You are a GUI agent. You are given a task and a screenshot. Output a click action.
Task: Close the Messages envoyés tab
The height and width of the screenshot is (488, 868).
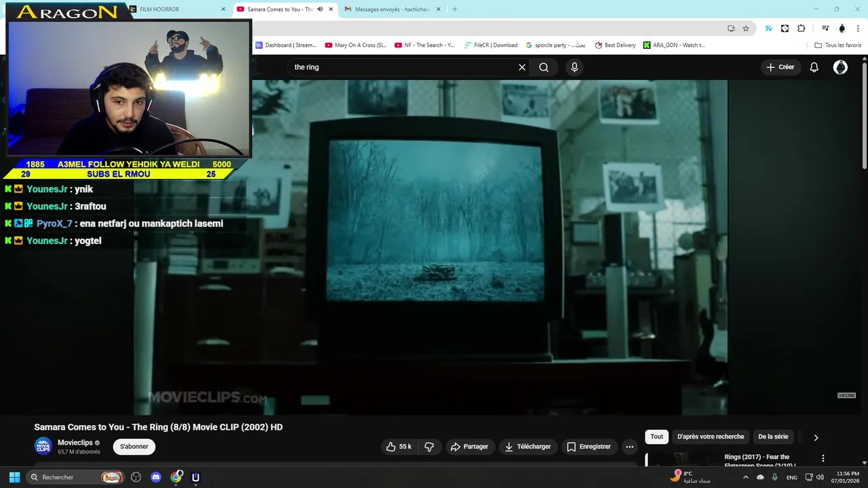pyautogui.click(x=438, y=9)
